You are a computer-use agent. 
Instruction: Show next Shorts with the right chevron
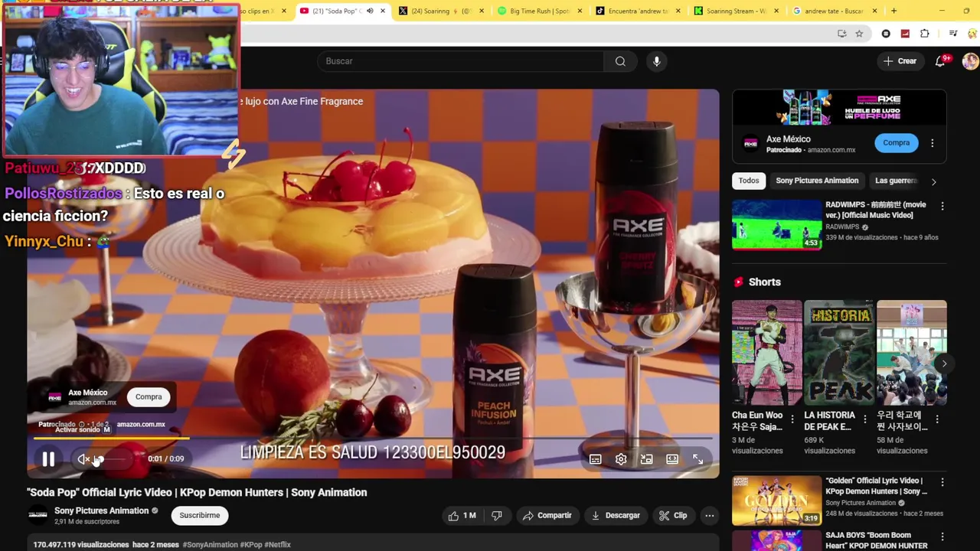[944, 364]
